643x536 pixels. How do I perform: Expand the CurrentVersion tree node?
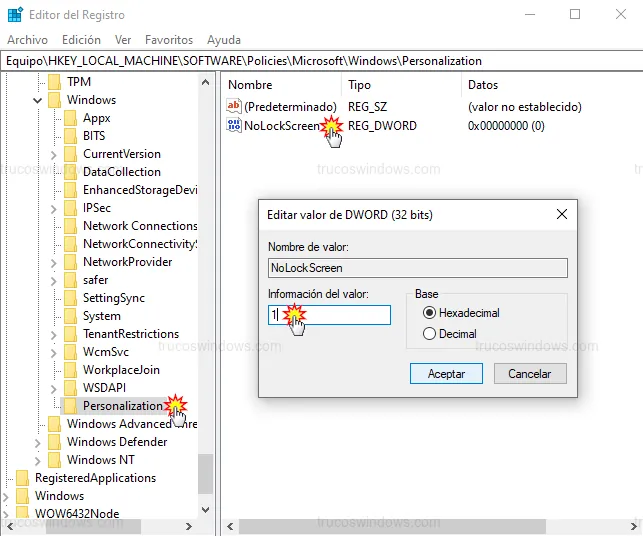(54, 154)
